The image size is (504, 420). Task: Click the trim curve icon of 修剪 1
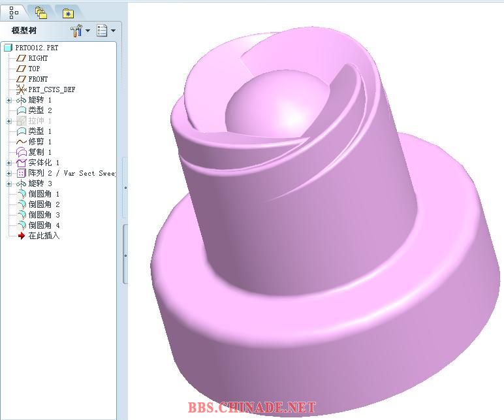(x=21, y=142)
